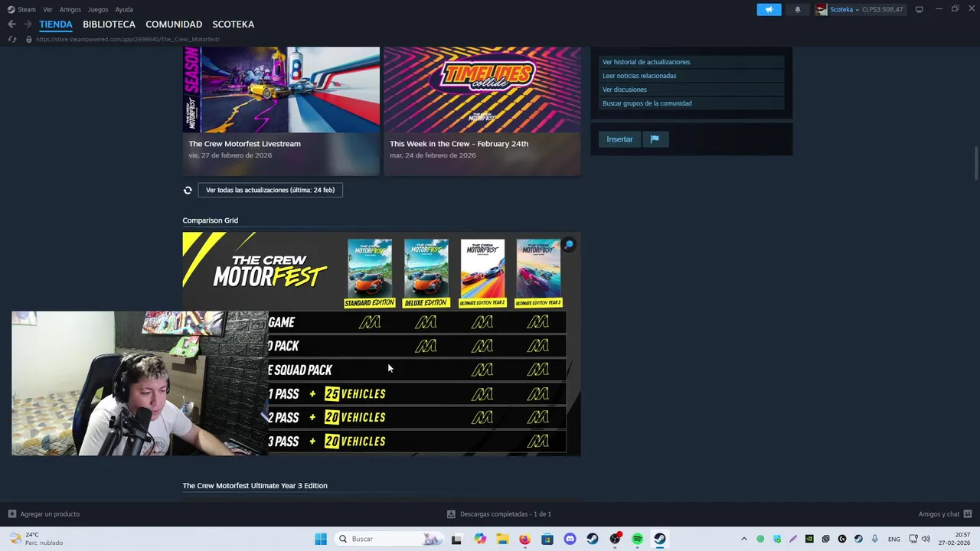
Task: Show hidden tray icons chevron
Action: tap(743, 539)
